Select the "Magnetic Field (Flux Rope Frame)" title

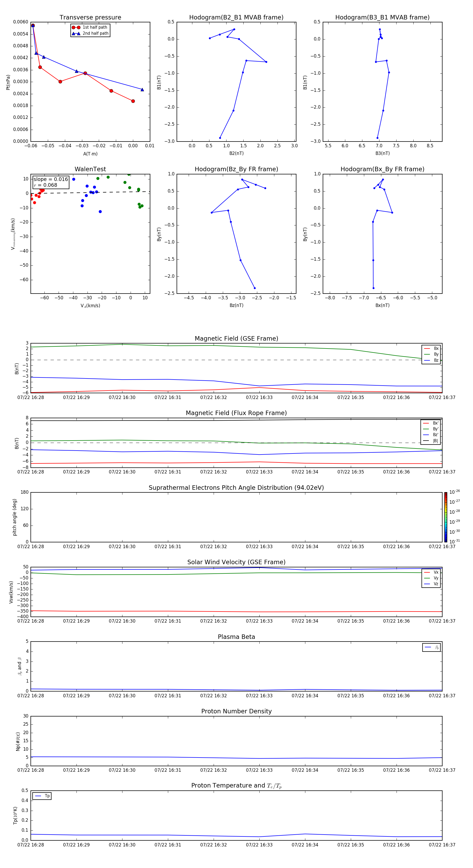click(236, 413)
